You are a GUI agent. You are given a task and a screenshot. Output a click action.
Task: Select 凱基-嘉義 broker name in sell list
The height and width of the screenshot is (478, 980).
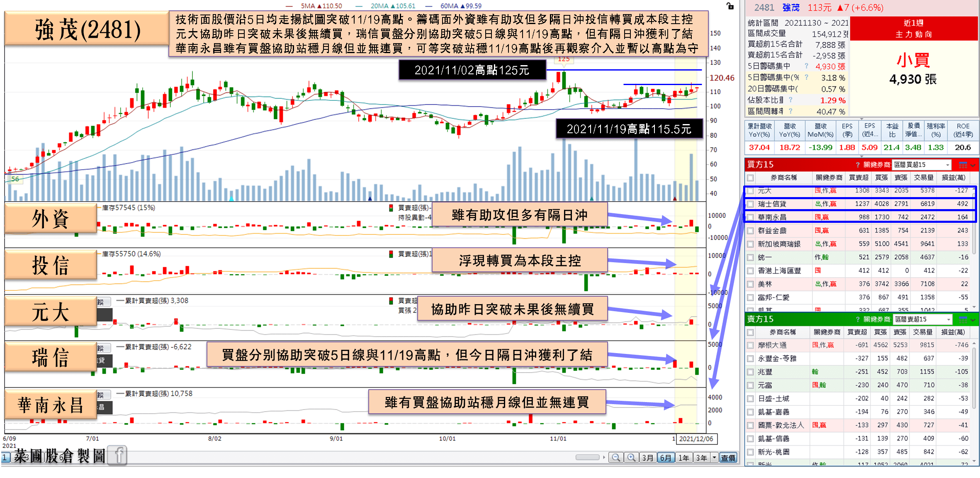pyautogui.click(x=773, y=412)
